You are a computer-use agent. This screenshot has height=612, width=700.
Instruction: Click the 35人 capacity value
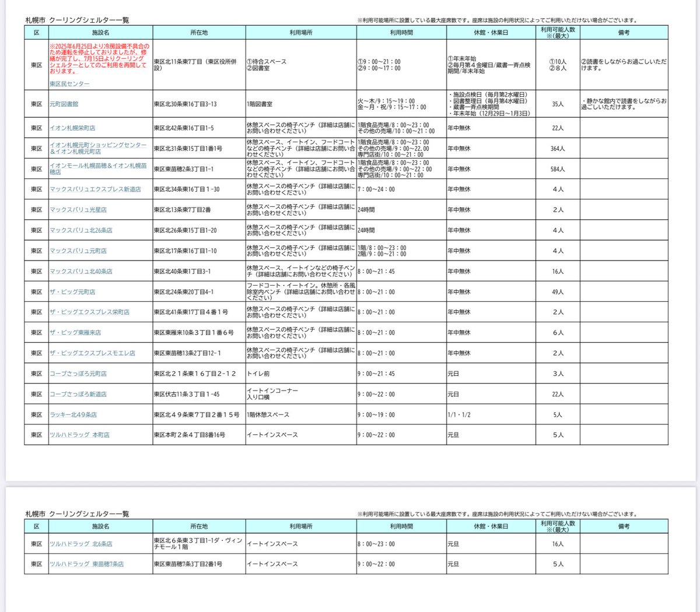[x=558, y=104]
